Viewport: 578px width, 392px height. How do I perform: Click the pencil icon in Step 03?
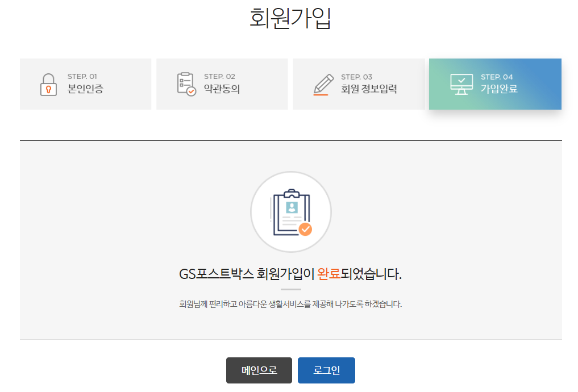click(x=323, y=85)
